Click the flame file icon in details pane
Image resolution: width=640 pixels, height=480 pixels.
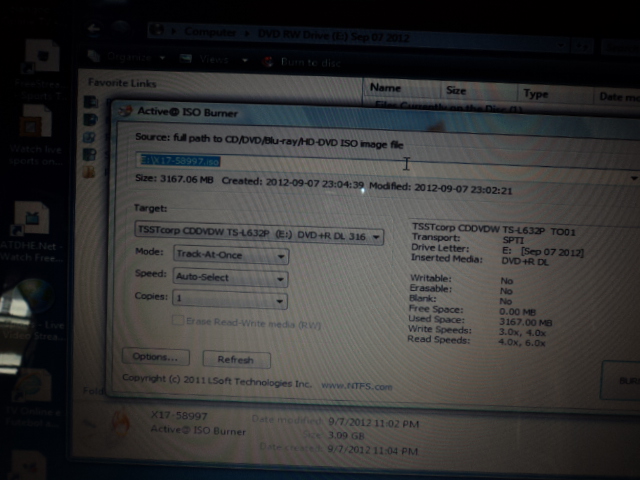(x=121, y=424)
